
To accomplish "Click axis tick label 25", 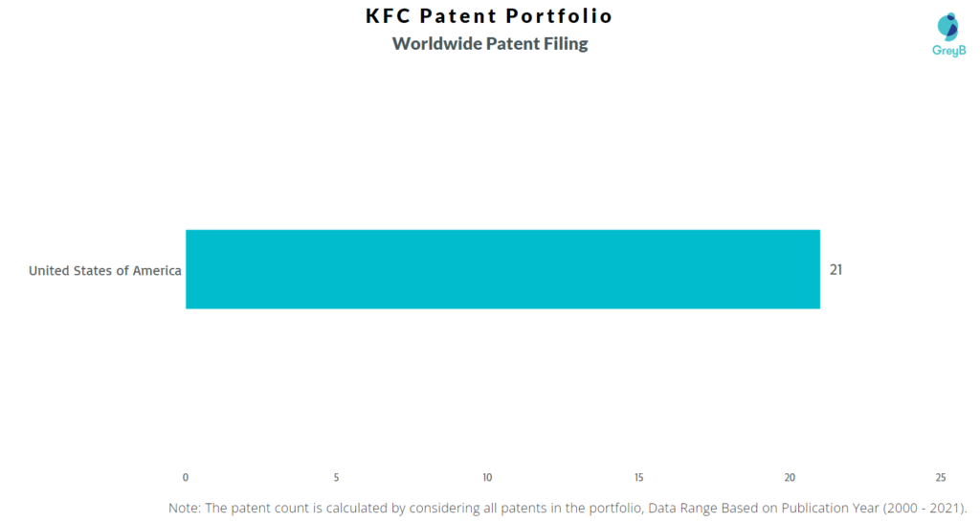I will (x=941, y=477).
